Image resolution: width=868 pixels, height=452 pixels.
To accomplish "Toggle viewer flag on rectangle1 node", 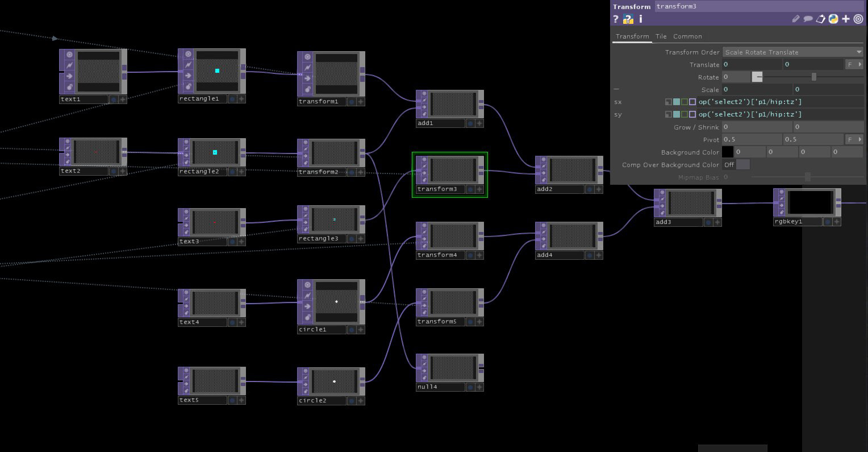I will click(x=188, y=54).
